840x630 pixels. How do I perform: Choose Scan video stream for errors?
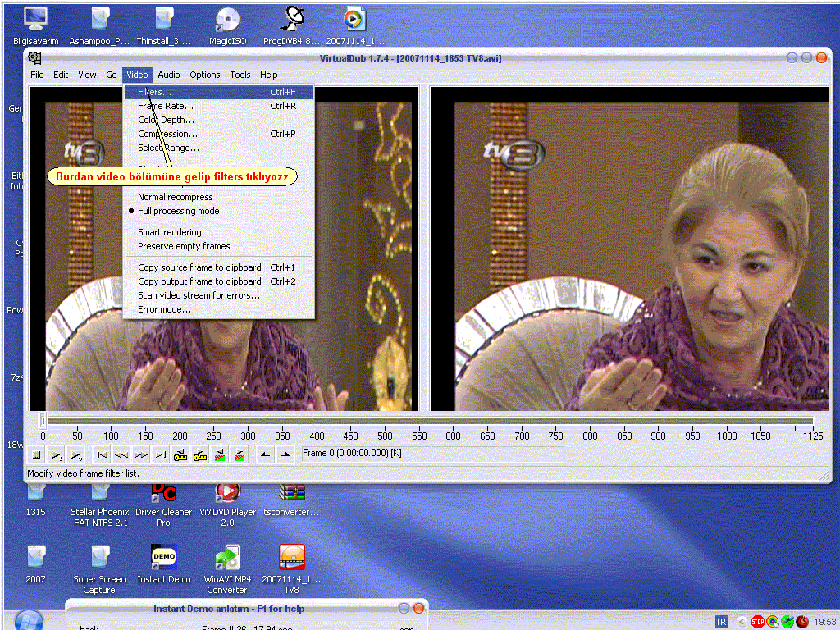pyautogui.click(x=218, y=295)
